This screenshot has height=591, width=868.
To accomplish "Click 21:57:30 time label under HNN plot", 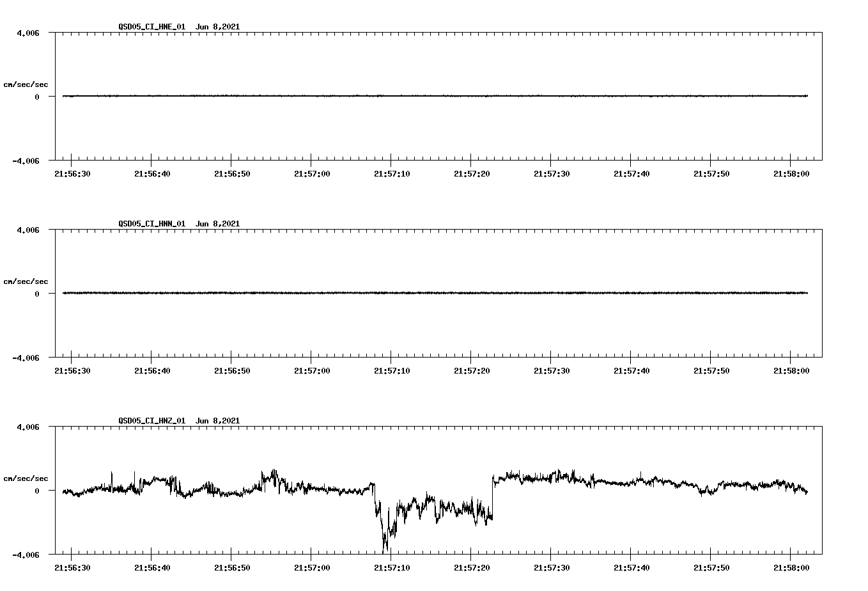I will pos(551,370).
